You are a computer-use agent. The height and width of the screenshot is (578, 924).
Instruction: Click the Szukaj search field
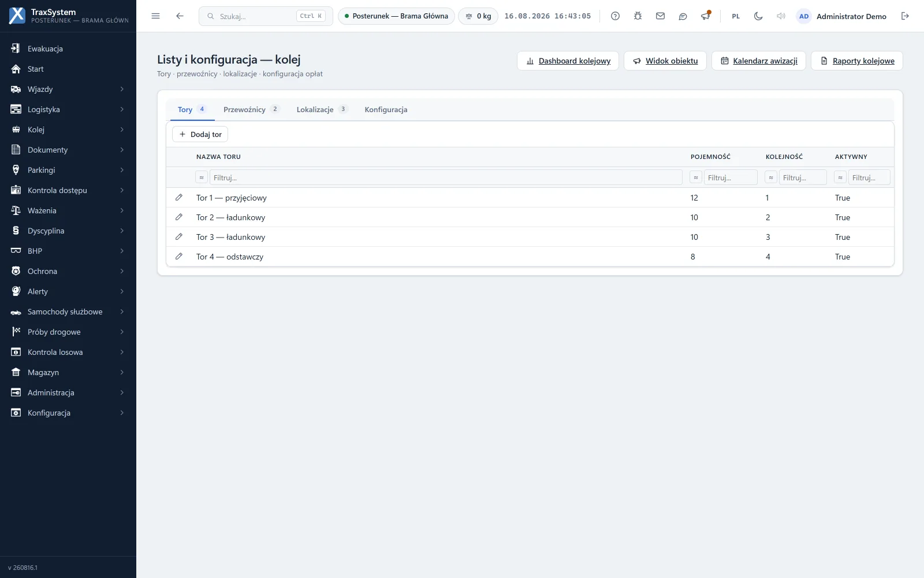point(266,16)
